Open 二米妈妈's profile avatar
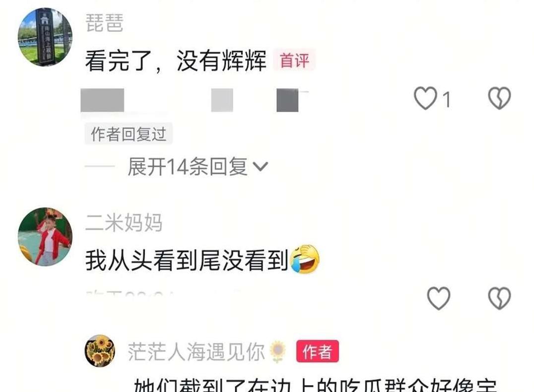Screen dimensions: 534x392 (45, 236)
